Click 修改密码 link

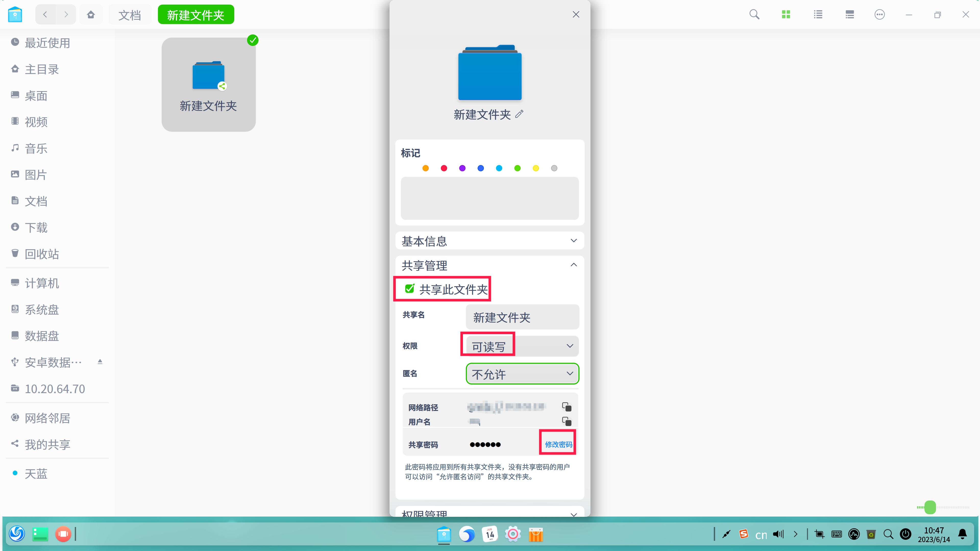click(x=558, y=444)
